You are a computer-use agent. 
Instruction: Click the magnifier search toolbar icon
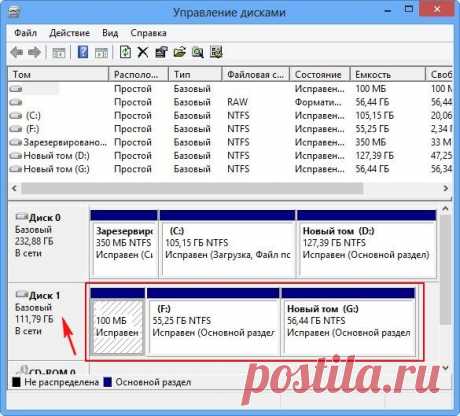(198, 52)
